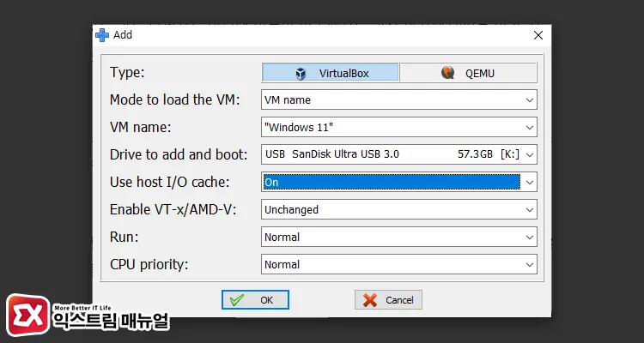Click the blue plus icon in title bar
644x343 pixels.
(x=102, y=35)
